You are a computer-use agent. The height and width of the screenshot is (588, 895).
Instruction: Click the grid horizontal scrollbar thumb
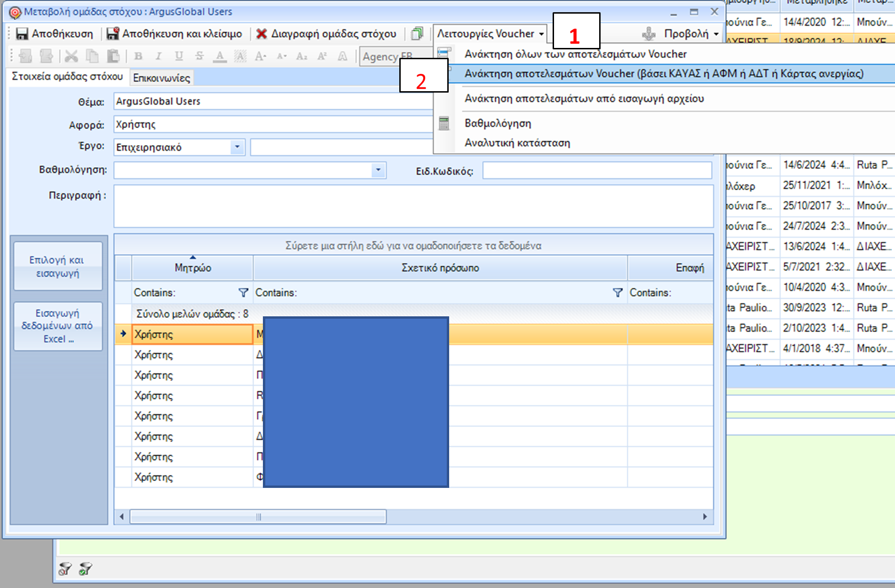(258, 517)
